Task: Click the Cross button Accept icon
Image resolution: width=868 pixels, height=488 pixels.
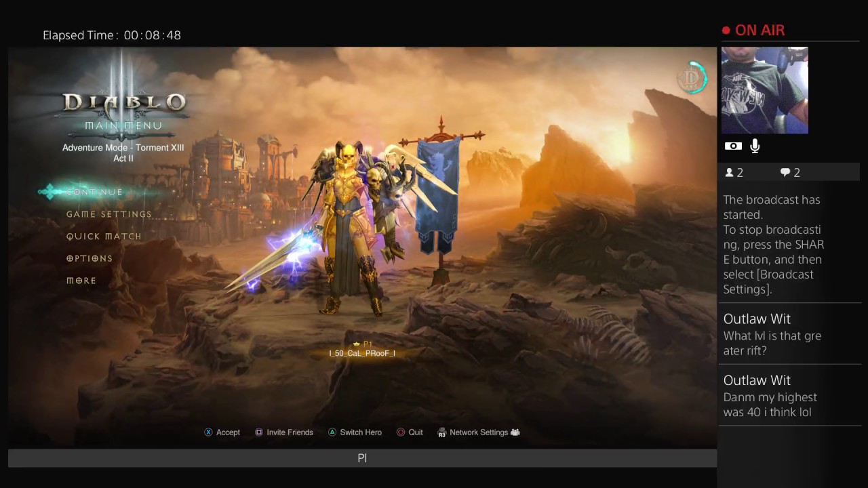Action: point(208,432)
